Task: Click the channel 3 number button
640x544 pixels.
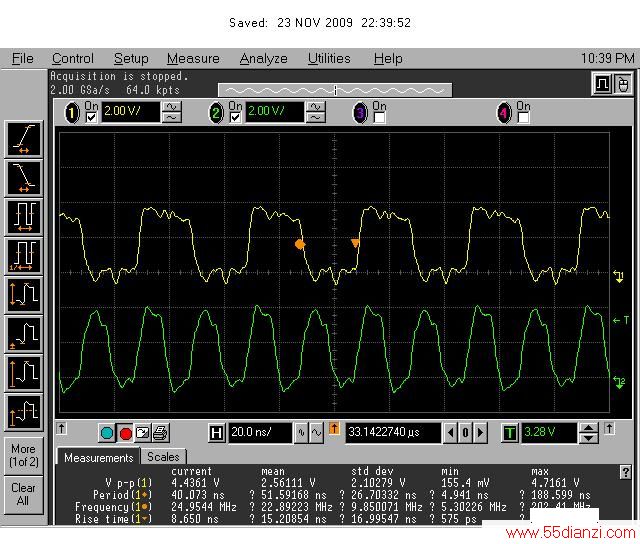Action: click(x=360, y=113)
